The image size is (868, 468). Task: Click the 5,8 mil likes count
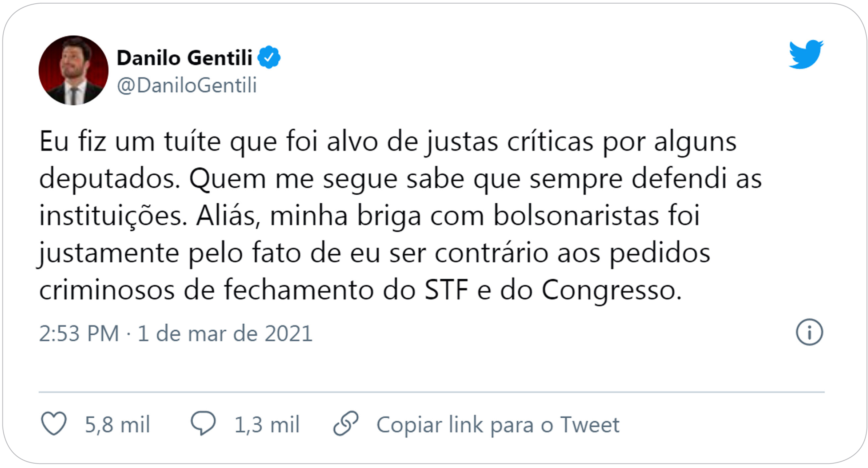[117, 425]
